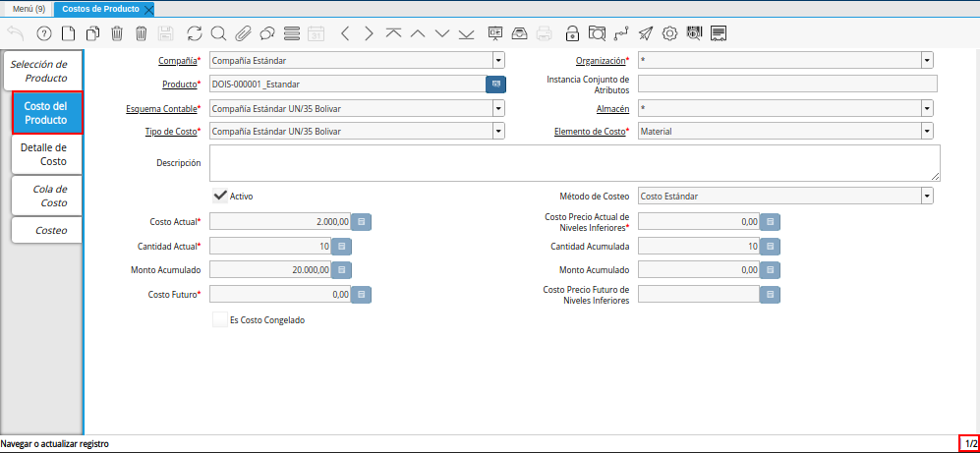Click the workflow icon in the toolbar
The width and height of the screenshot is (980, 453).
coord(621,33)
